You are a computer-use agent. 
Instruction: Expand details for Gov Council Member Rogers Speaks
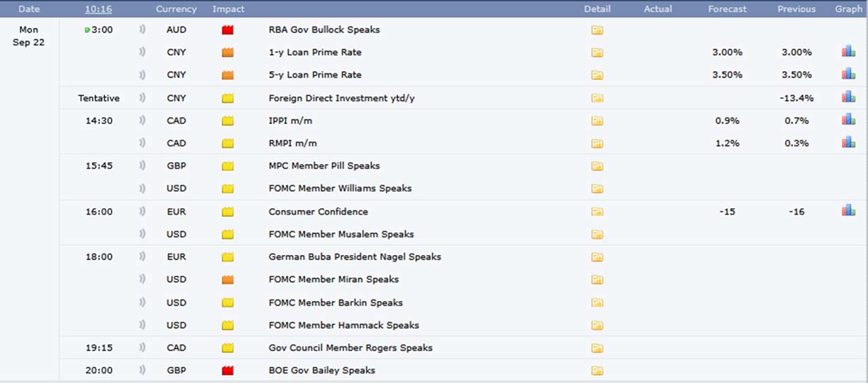coord(597,348)
